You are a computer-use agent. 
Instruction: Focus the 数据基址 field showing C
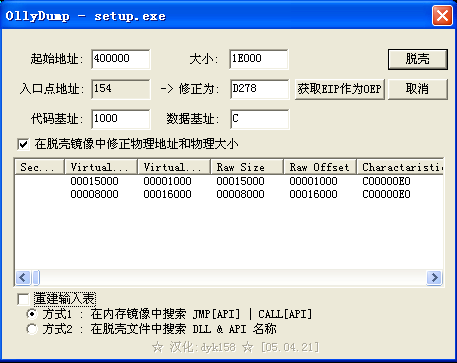pos(259,119)
